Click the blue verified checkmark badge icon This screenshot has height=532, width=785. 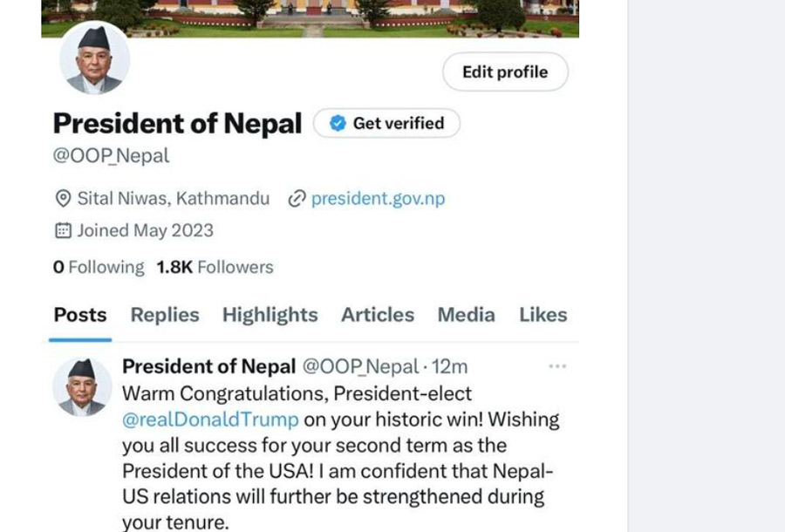(x=338, y=124)
